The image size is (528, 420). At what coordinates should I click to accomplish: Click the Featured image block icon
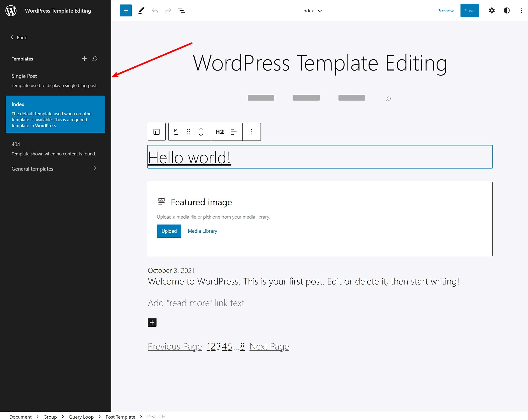pyautogui.click(x=161, y=201)
